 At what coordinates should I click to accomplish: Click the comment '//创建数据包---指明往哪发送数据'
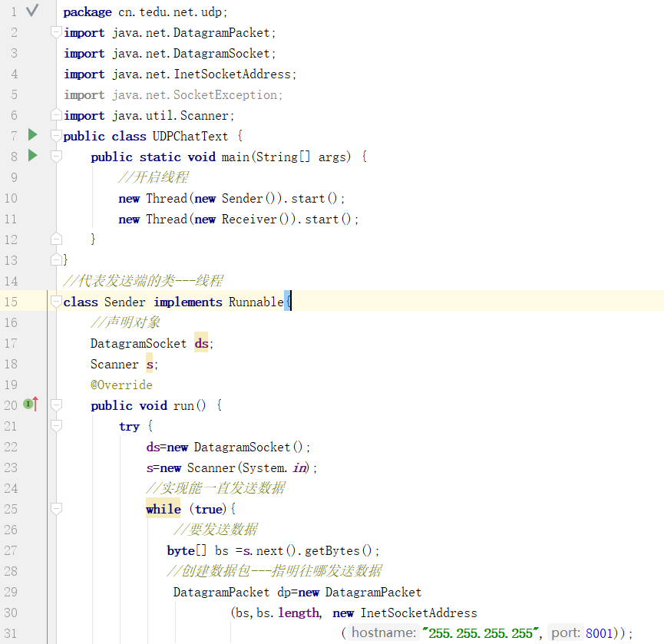(x=274, y=571)
